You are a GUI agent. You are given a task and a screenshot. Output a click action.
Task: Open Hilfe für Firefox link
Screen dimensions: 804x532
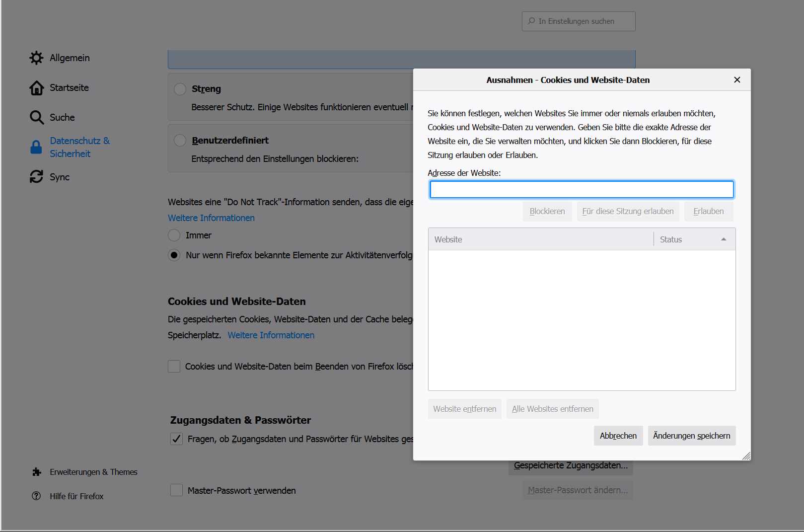pos(76,496)
